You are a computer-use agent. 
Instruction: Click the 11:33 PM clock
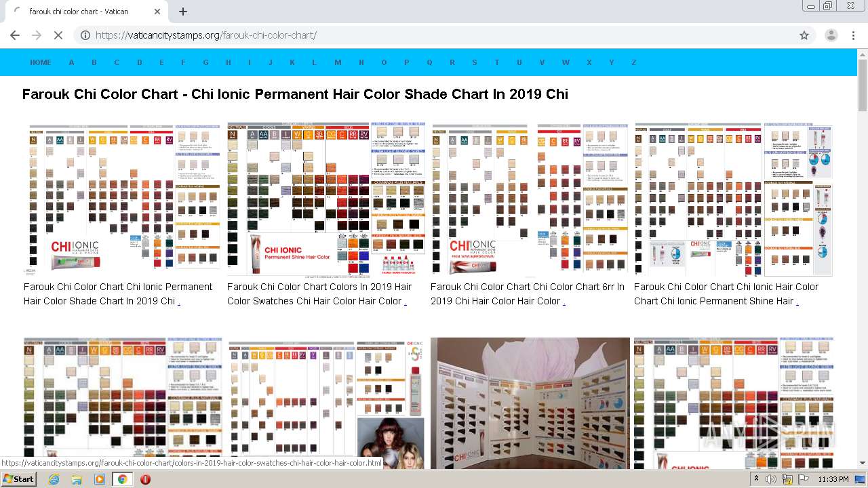point(833,479)
